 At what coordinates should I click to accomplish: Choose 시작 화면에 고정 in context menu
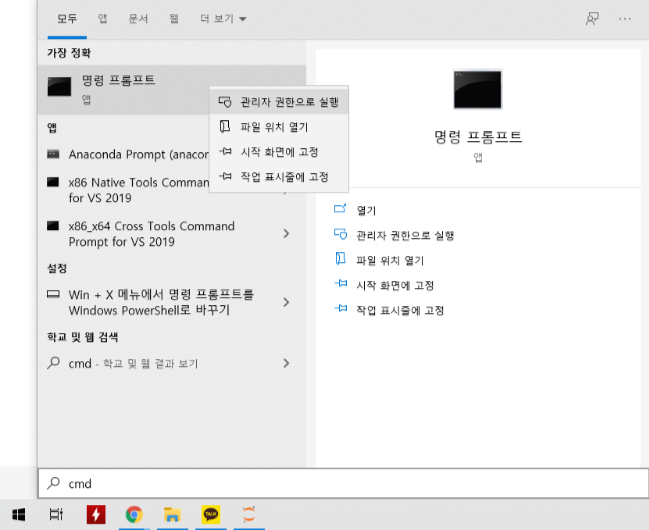point(279,152)
